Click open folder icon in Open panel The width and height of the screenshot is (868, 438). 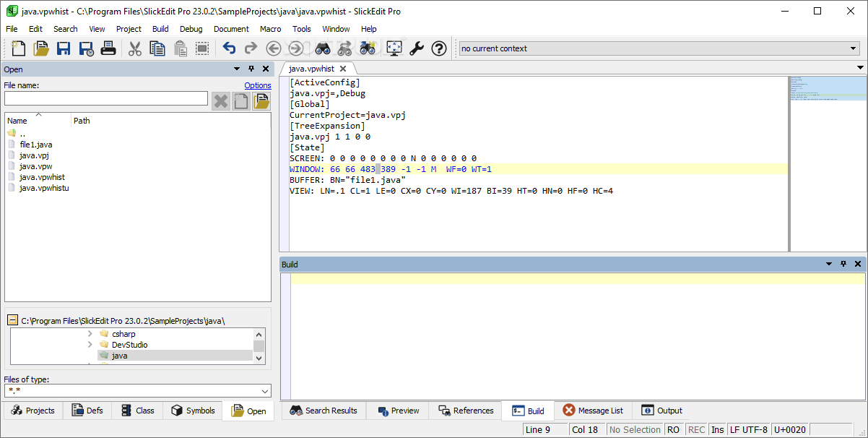pyautogui.click(x=261, y=101)
